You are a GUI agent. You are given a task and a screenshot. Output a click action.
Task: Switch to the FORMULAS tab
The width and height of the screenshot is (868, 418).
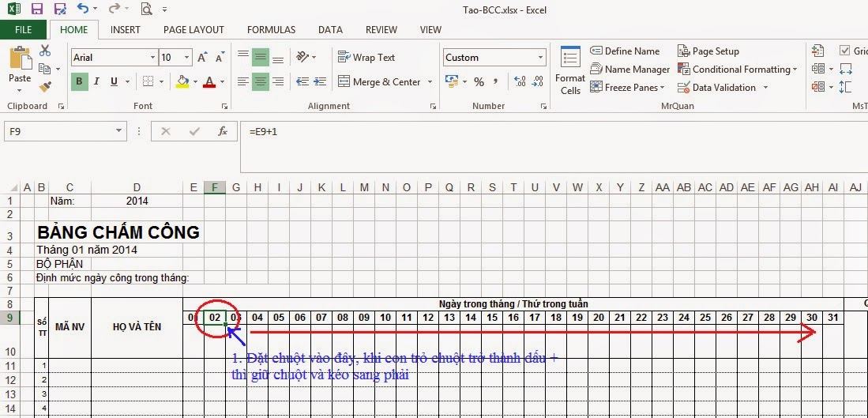[271, 30]
